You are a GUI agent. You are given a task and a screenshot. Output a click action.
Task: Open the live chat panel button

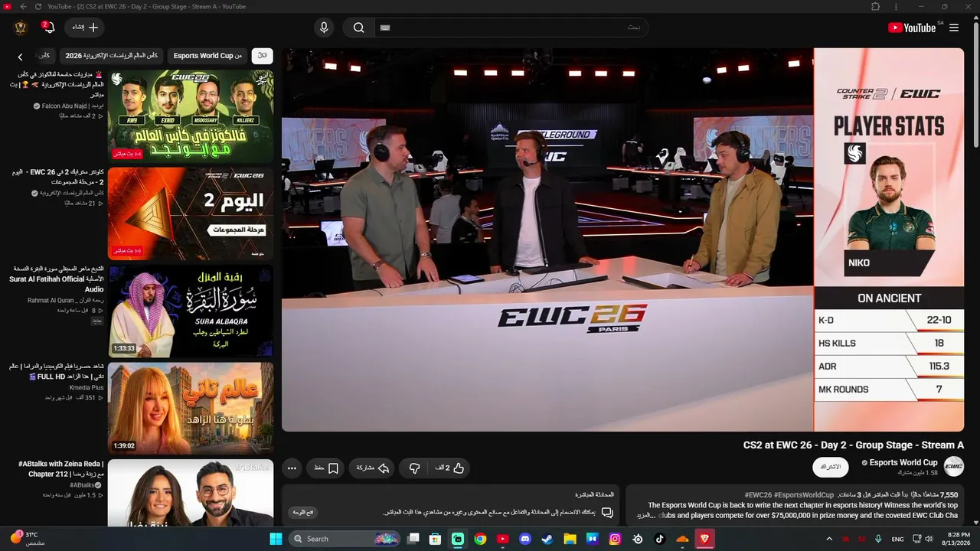point(302,513)
